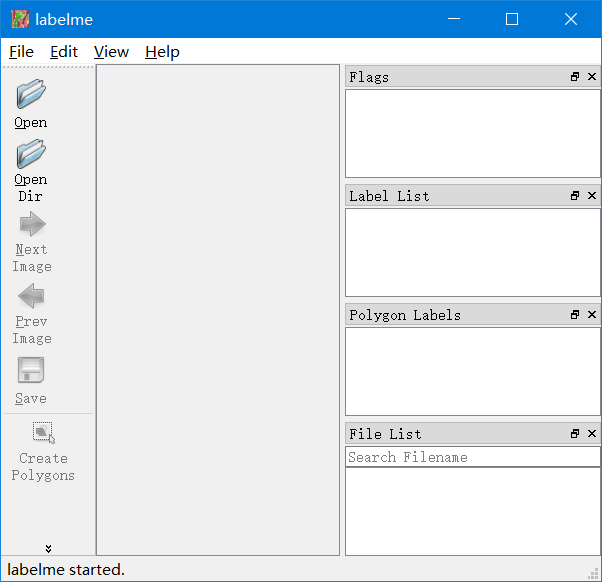This screenshot has width=602, height=582.
Task: Click the Save floppy disk icon
Action: coord(31,370)
